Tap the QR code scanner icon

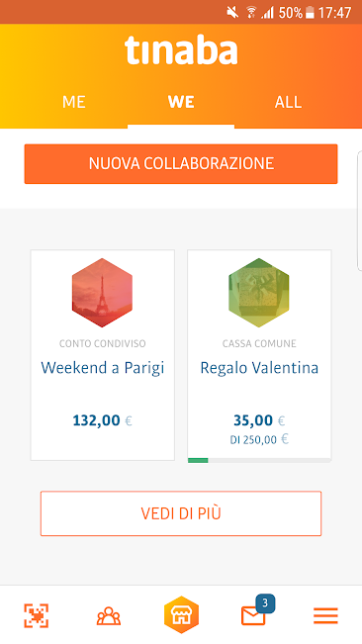pyautogui.click(x=37, y=615)
